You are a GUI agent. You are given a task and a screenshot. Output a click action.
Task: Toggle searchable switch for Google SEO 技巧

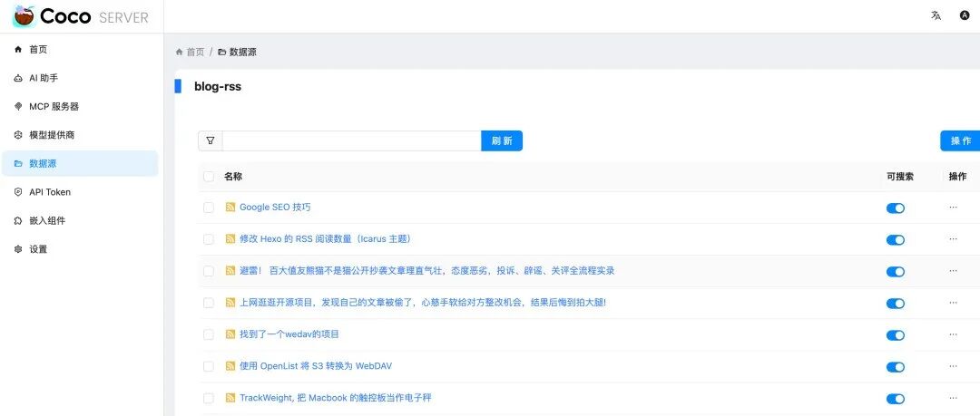895,208
